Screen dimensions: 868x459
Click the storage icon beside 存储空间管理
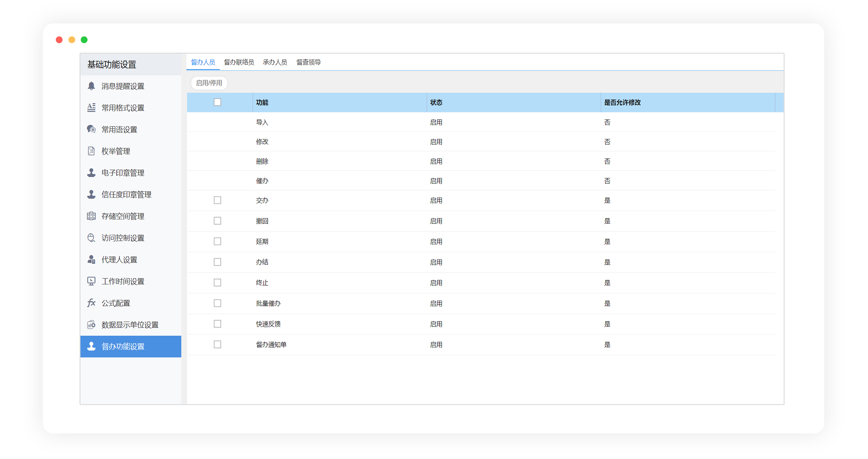click(x=91, y=216)
